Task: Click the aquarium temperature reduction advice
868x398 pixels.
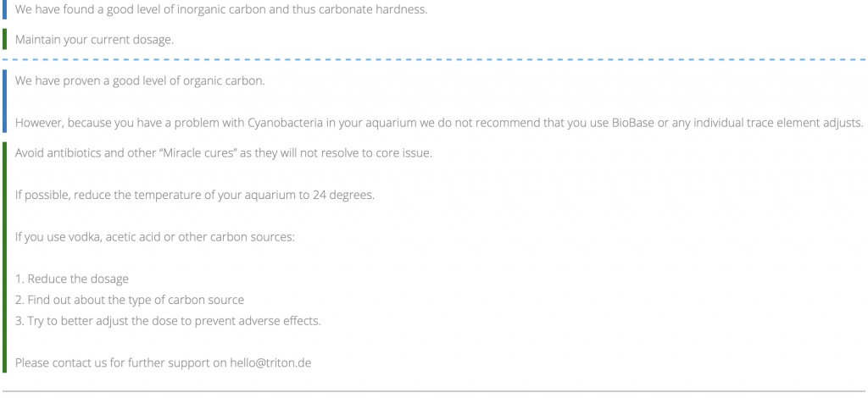Action: click(194, 195)
